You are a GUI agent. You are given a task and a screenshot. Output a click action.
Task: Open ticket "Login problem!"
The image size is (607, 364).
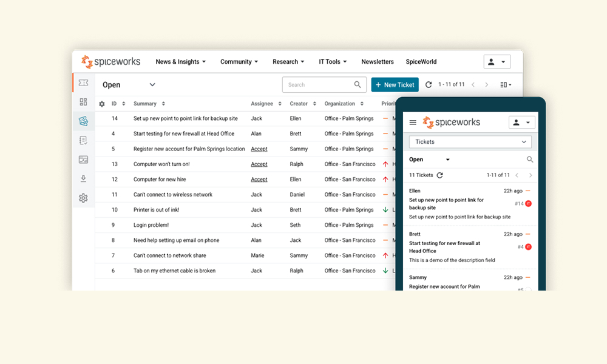(151, 224)
